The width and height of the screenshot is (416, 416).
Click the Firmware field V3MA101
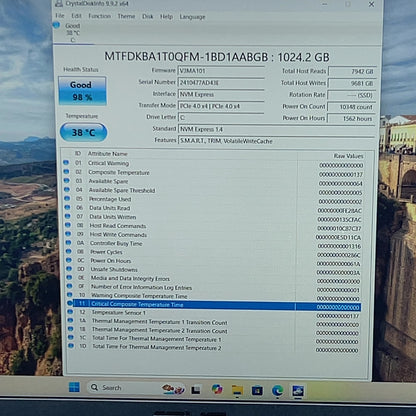point(221,71)
